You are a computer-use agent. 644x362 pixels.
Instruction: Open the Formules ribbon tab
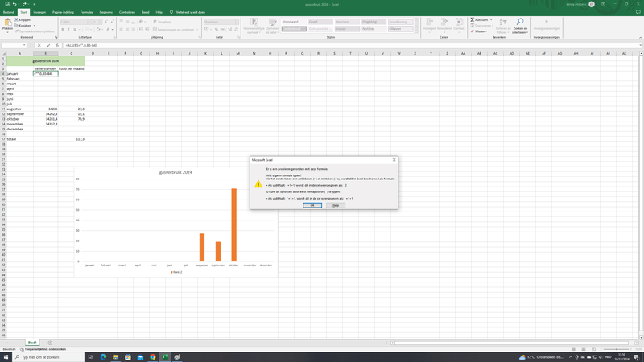(86, 12)
